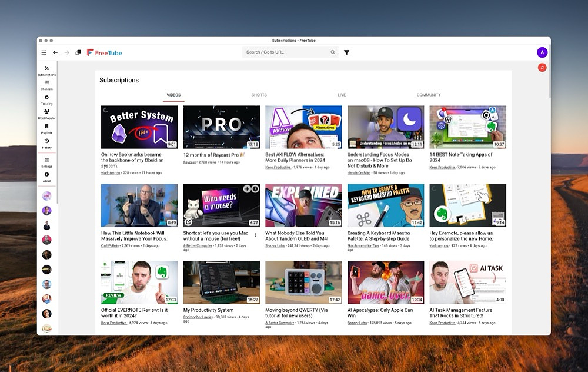Open the Shortcat video's three-dot options menu
Image resolution: width=588 pixels, height=372 pixels.
255,235
